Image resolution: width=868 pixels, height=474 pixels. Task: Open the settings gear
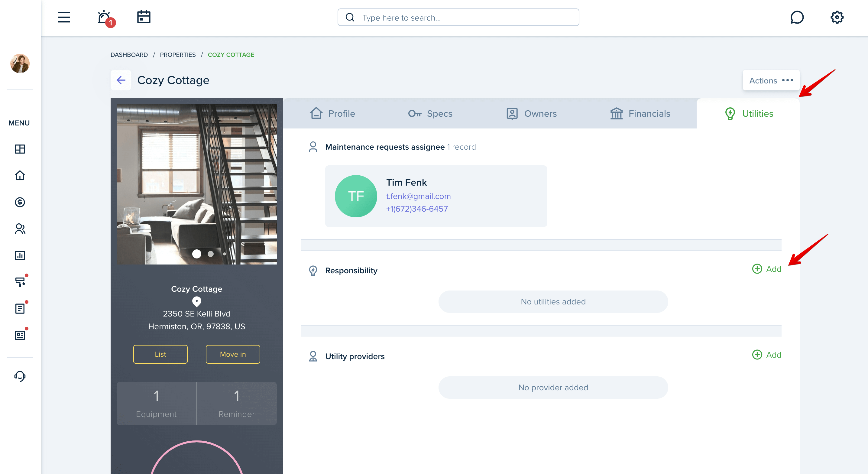(837, 17)
